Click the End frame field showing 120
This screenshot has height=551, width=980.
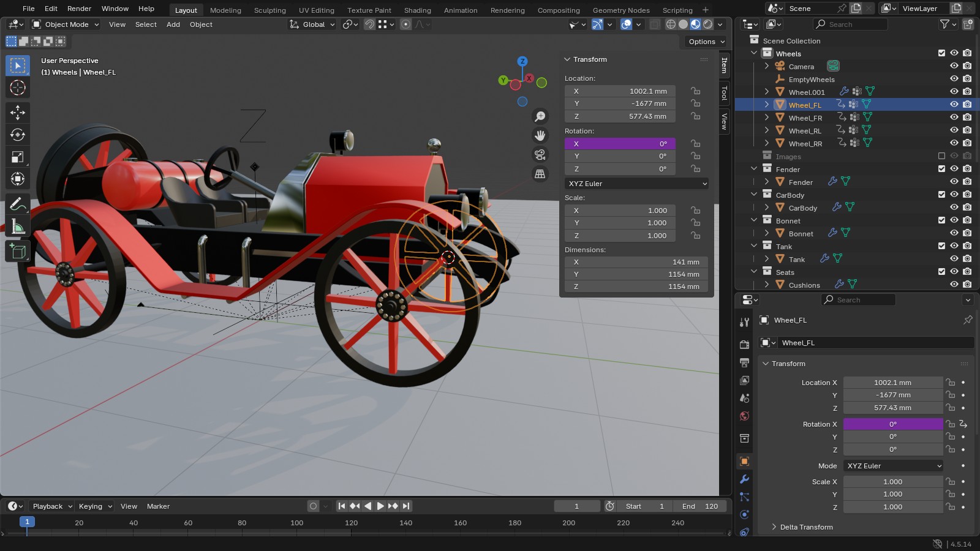click(x=700, y=506)
